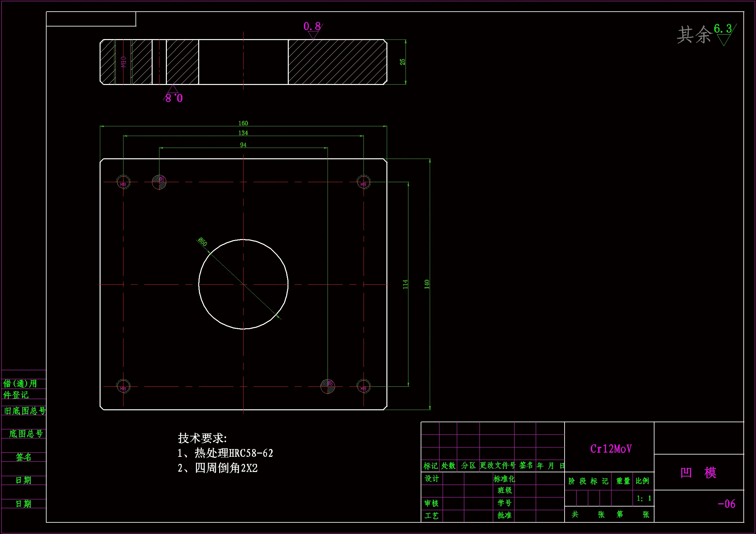Click the 0.8 roughness symbol above section

[312, 27]
